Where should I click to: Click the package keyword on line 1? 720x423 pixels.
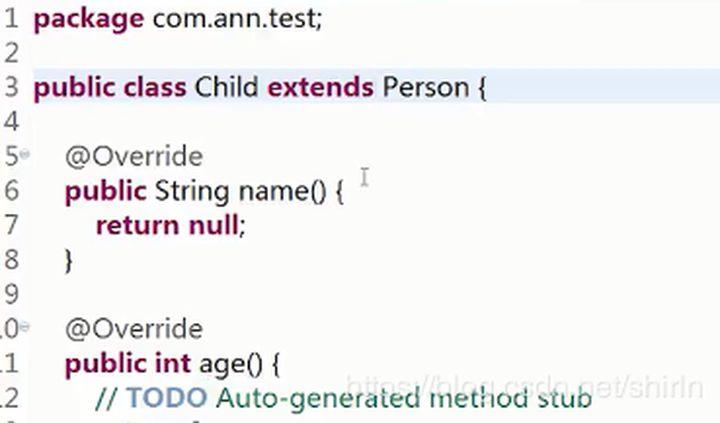click(89, 20)
